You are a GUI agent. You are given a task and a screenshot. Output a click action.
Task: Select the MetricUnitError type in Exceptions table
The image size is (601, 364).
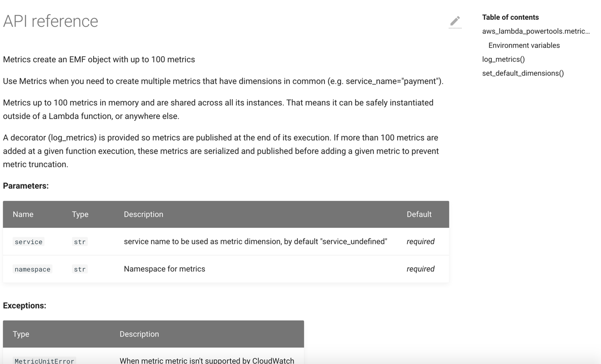click(x=44, y=360)
